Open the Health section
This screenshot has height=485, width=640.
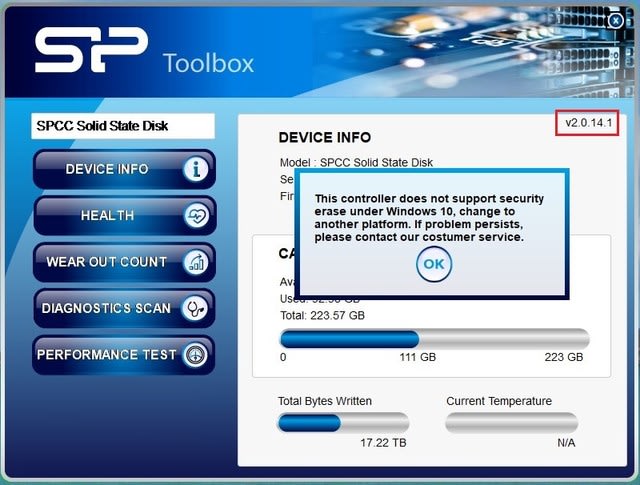[x=124, y=216]
